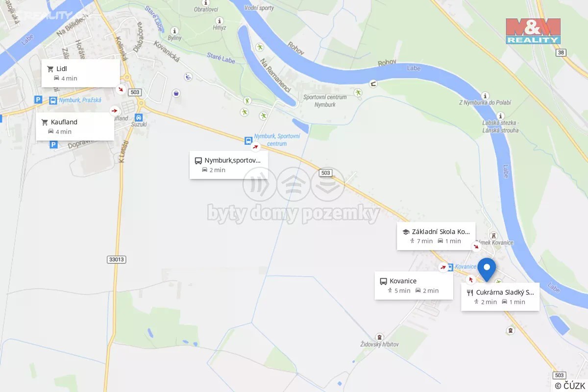Viewport: 588px width, 392px height.
Task: Click the ČÚZK copyright link
Action: pyautogui.click(x=570, y=386)
